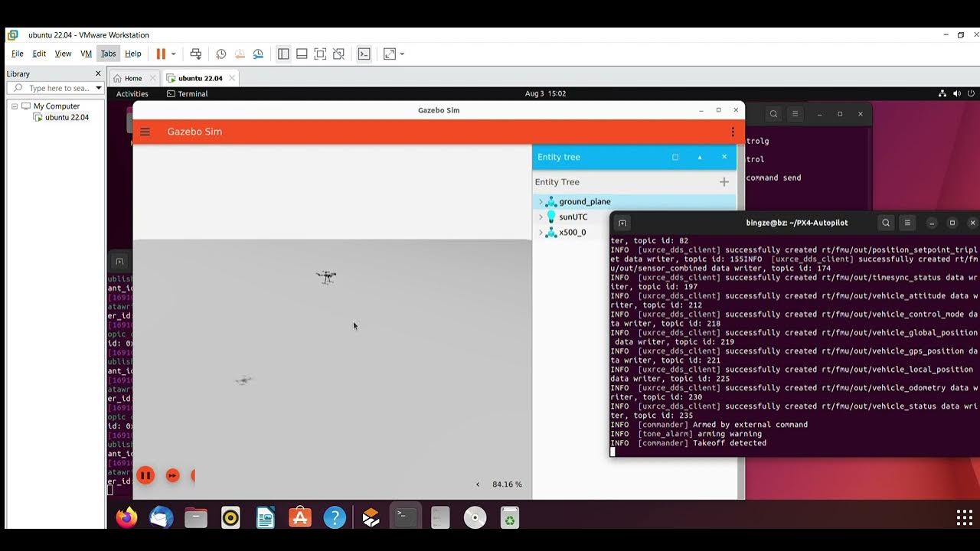
Task: Close the Entity tree plugin panel
Action: point(724,157)
